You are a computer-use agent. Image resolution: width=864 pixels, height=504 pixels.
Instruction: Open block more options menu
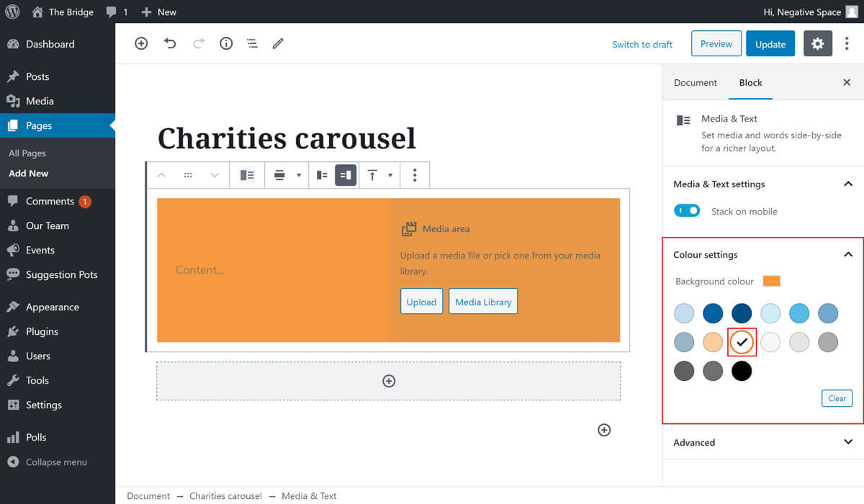tap(414, 175)
